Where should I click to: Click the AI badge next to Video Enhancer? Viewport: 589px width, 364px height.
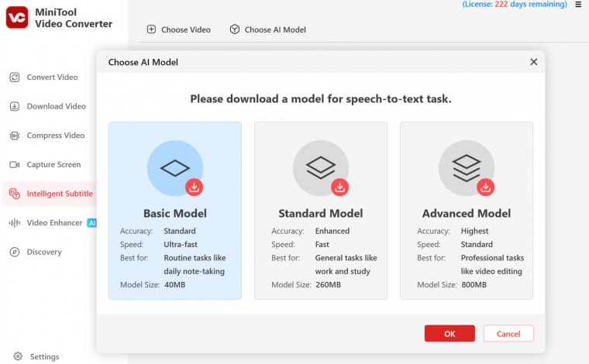(91, 223)
